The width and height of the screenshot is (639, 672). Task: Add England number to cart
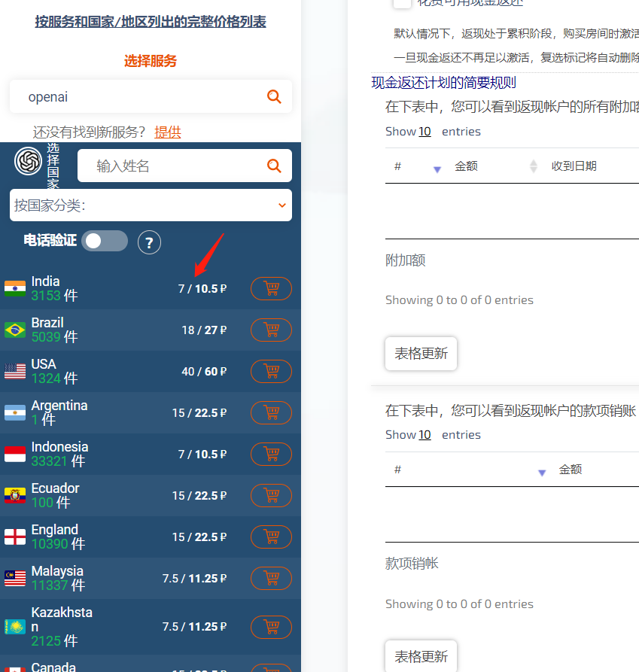[x=271, y=537]
